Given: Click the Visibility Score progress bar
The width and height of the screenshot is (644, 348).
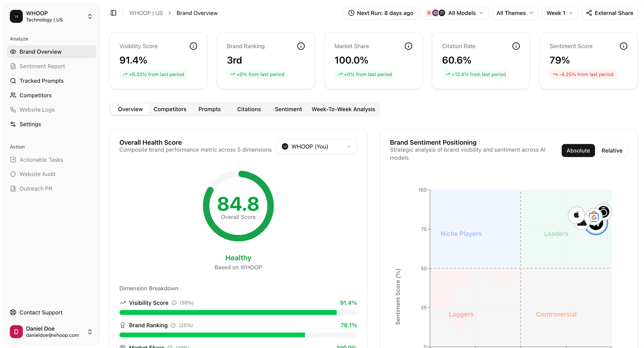Looking at the screenshot, I should tap(237, 312).
